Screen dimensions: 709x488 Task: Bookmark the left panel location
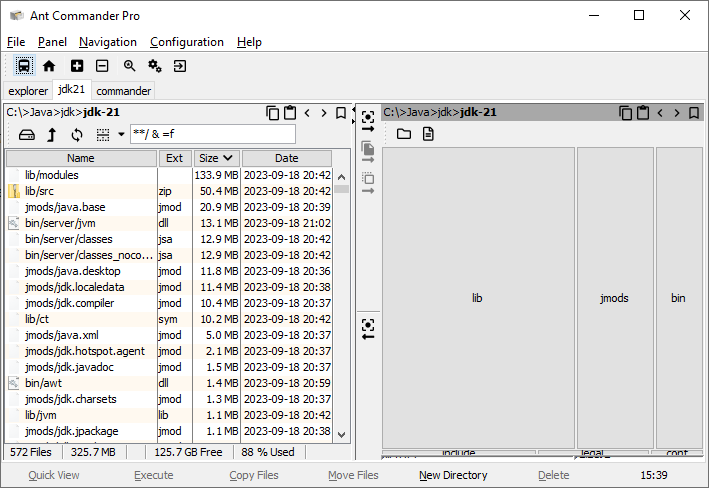[x=341, y=113]
